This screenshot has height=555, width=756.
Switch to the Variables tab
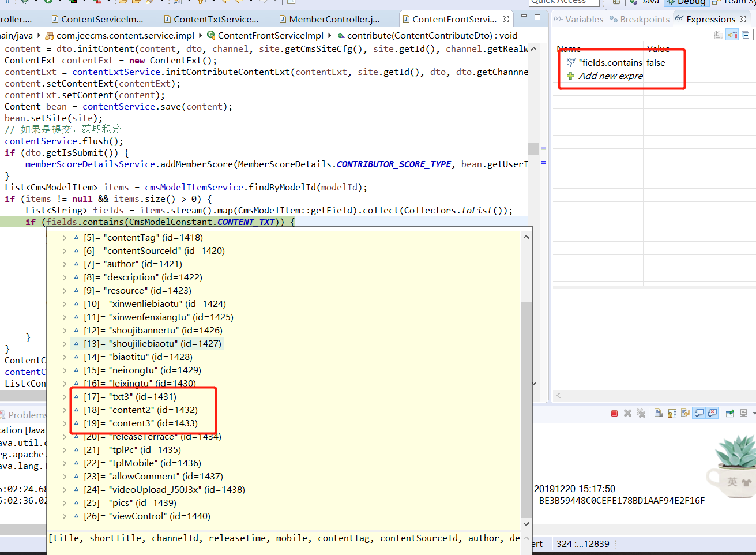[x=578, y=19]
